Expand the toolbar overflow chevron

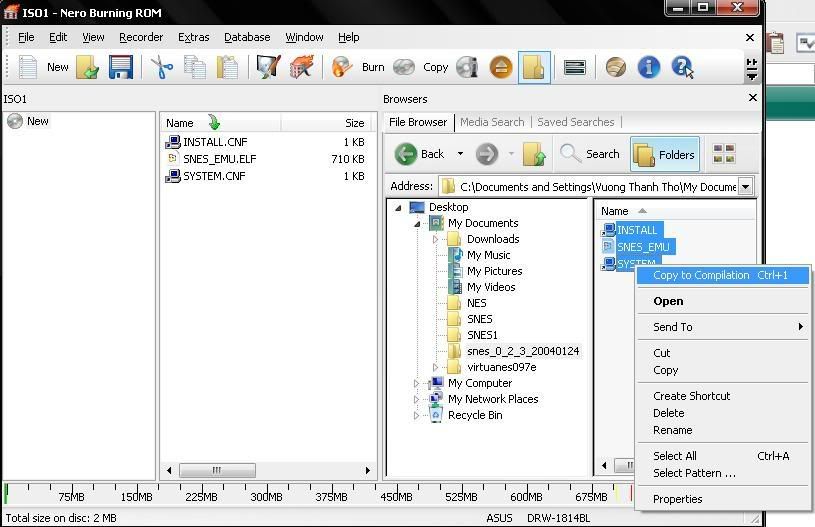tap(752, 69)
